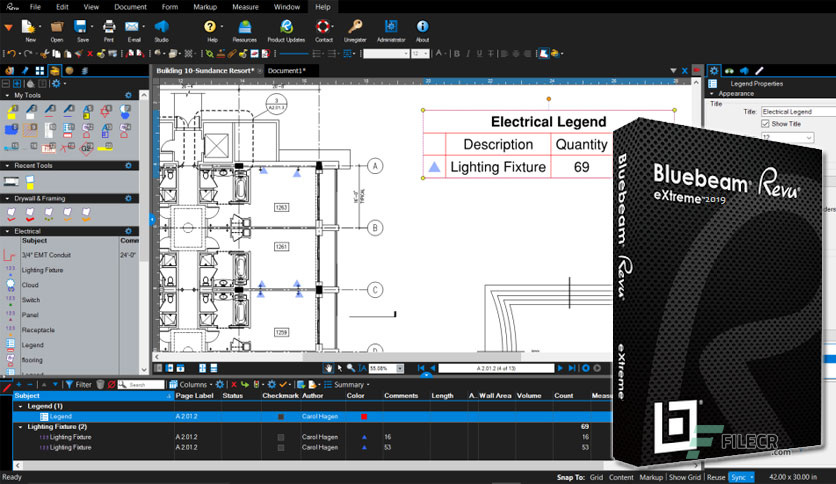Click the Properties gear tab in the right panel

(714, 70)
